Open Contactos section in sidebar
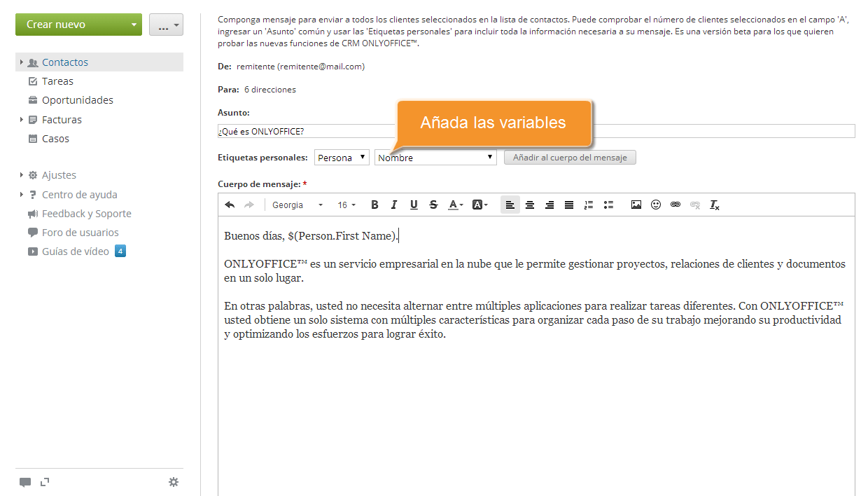Viewport: 868px width, 496px height. point(65,62)
